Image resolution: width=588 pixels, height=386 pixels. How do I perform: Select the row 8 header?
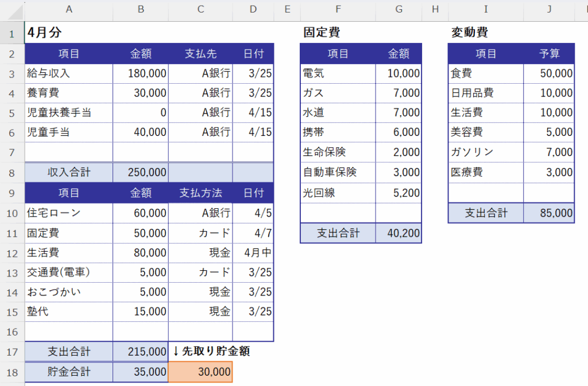(x=12, y=172)
